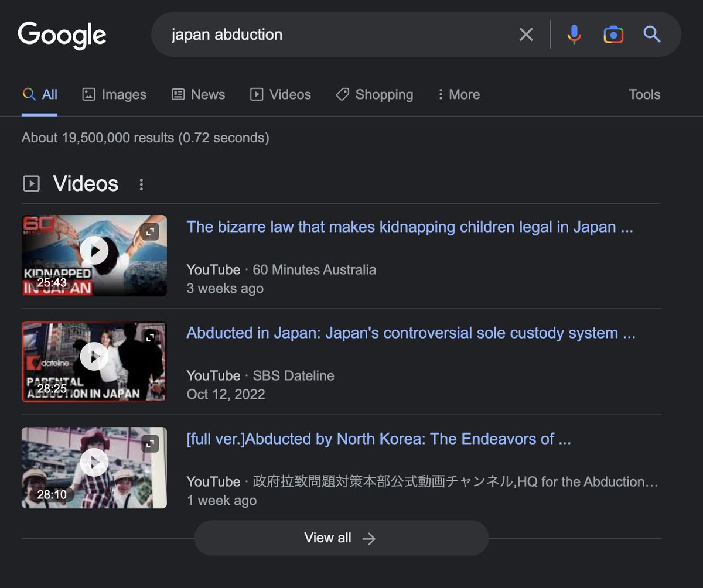The image size is (703, 588).
Task: Switch to the Shopping tab
Action: (374, 95)
